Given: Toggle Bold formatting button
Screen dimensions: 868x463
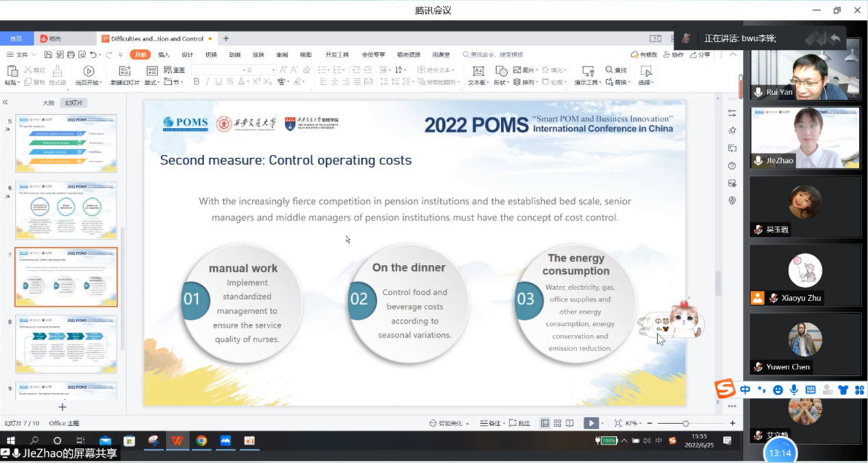Looking at the screenshot, I should tap(196, 82).
